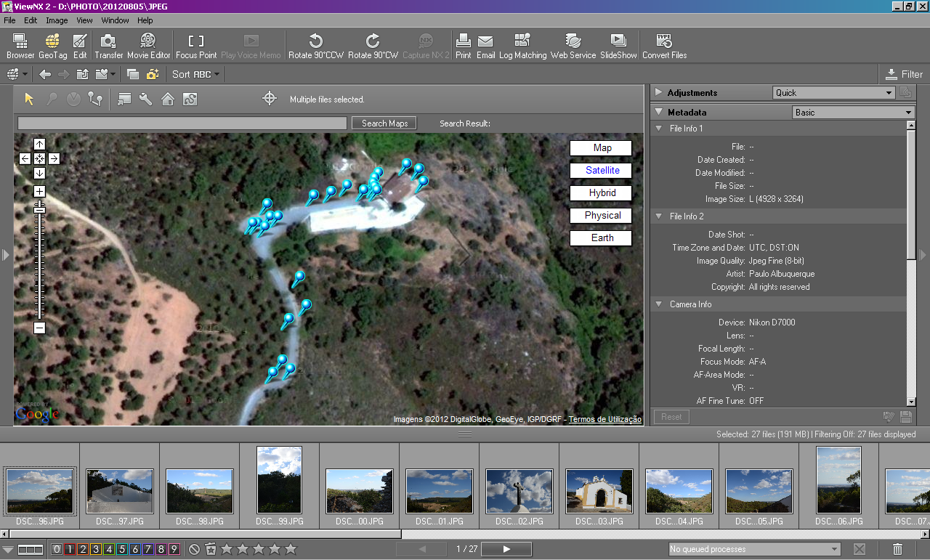Open the No queued processes dropdown
This screenshot has height=560, width=930.
pyautogui.click(x=754, y=549)
